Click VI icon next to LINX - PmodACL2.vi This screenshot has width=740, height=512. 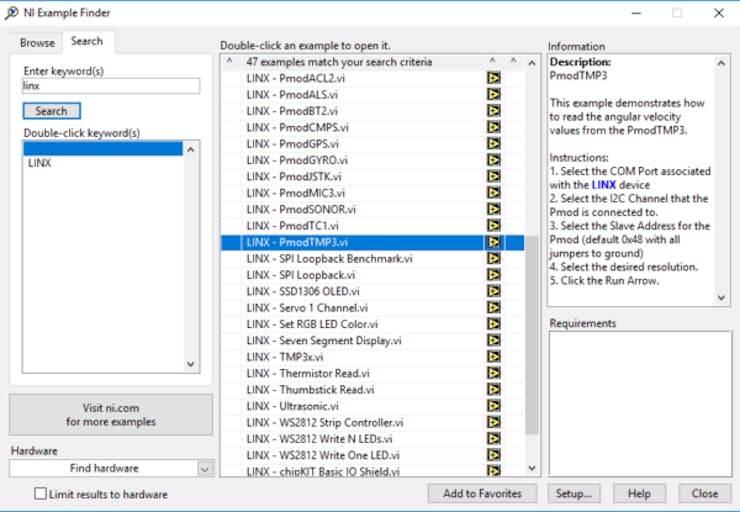tap(494, 78)
